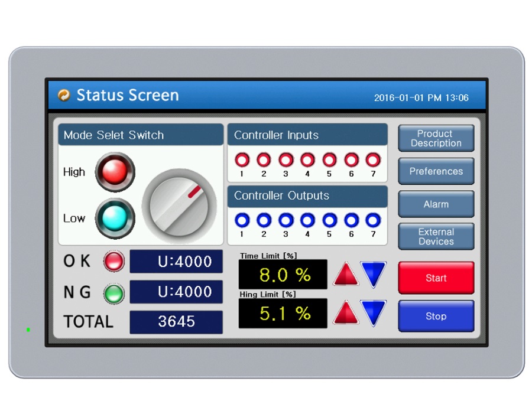The height and width of the screenshot is (411, 532).
Task: Decrease Time Limit with the blue down arrow
Action: coord(373,275)
